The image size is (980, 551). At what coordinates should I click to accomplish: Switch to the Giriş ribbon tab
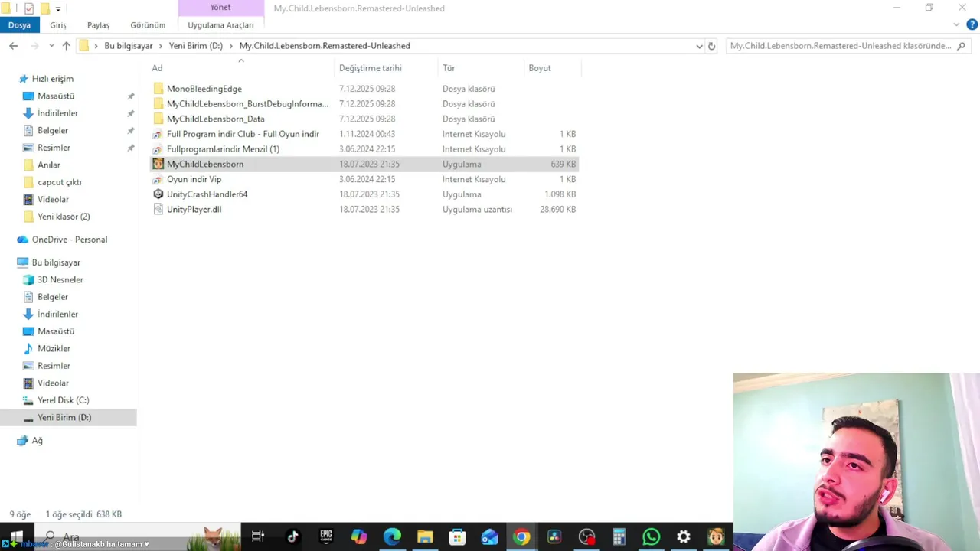58,25
